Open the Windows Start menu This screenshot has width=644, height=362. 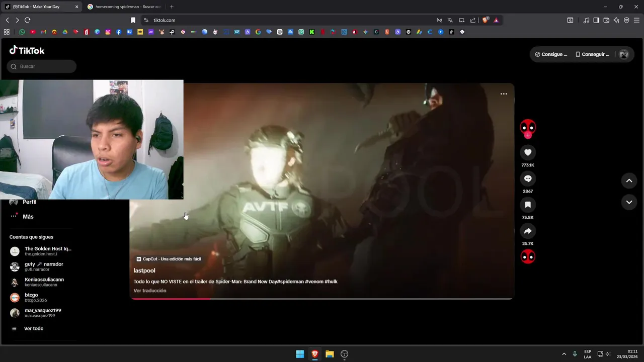tap(300, 354)
